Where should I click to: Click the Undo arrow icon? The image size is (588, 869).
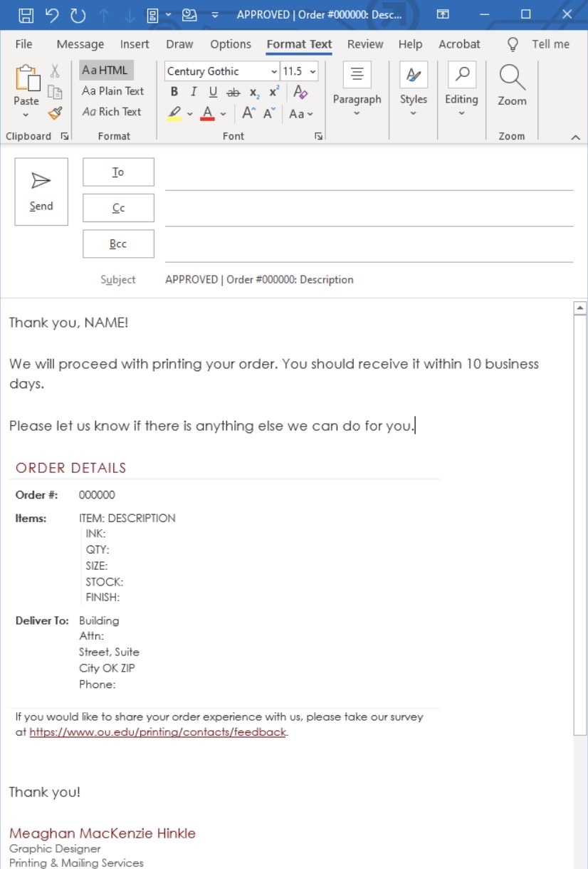pyautogui.click(x=51, y=14)
